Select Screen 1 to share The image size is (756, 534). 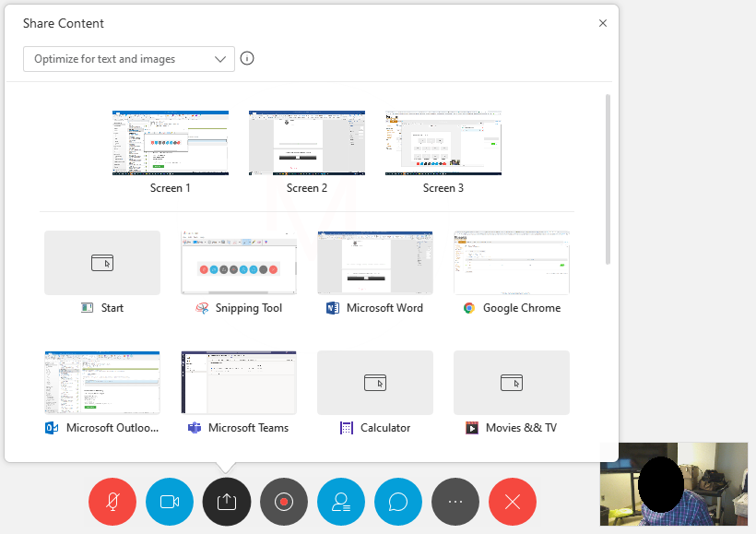171,143
